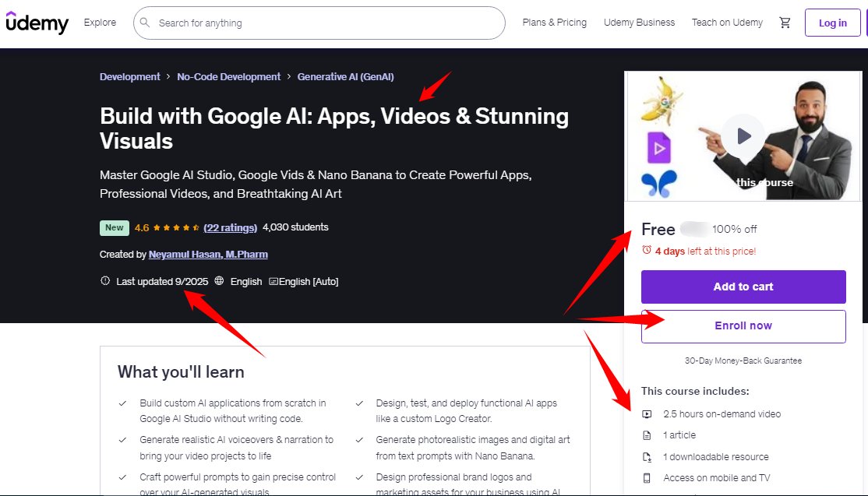Screen dimensions: 868x496
Task: Click the Last updated badge icon
Action: pos(105,281)
